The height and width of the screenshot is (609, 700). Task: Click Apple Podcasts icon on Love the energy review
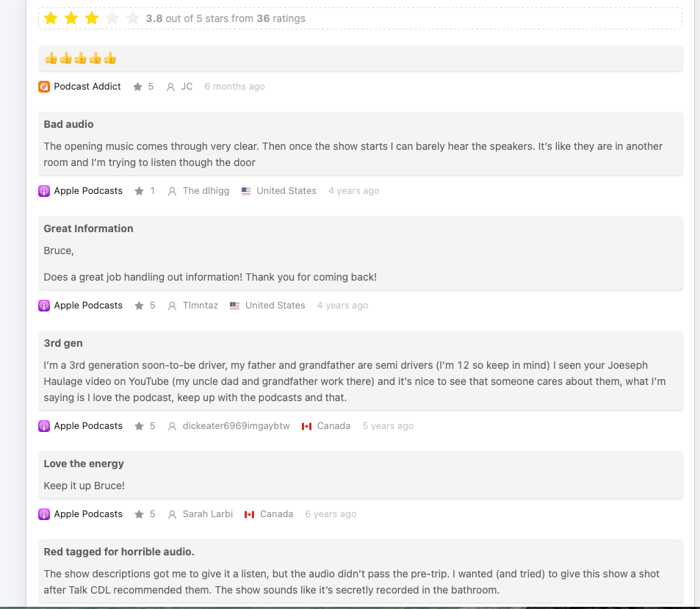pyautogui.click(x=44, y=514)
